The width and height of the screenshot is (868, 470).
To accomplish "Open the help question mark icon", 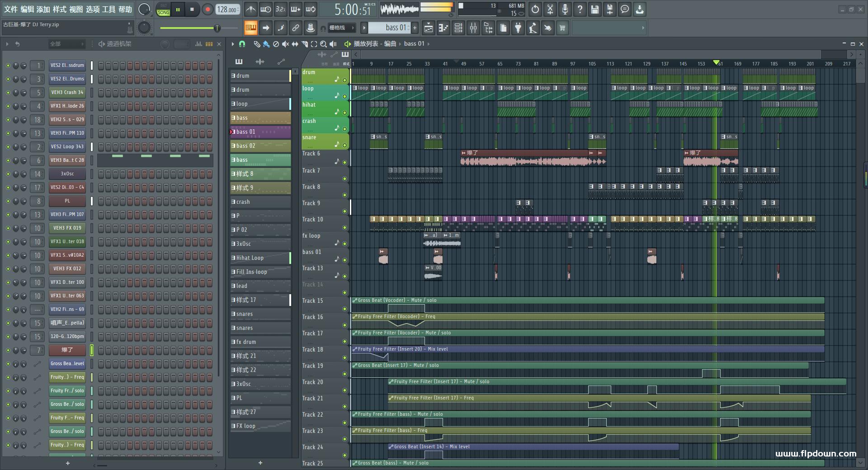I will click(580, 9).
